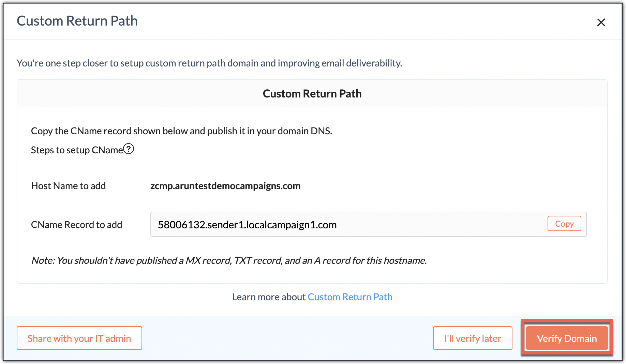Click the empty footer space between the buttons
The height and width of the screenshot is (364, 626).
pos(286,338)
